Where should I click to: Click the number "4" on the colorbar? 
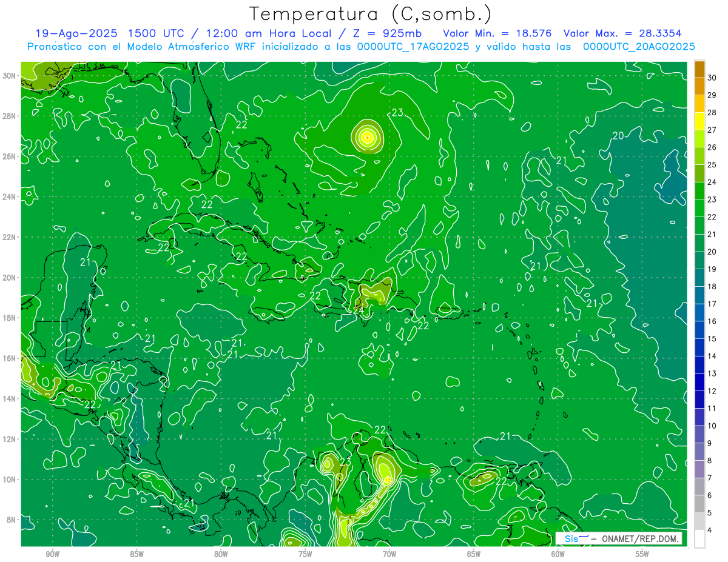(710, 530)
